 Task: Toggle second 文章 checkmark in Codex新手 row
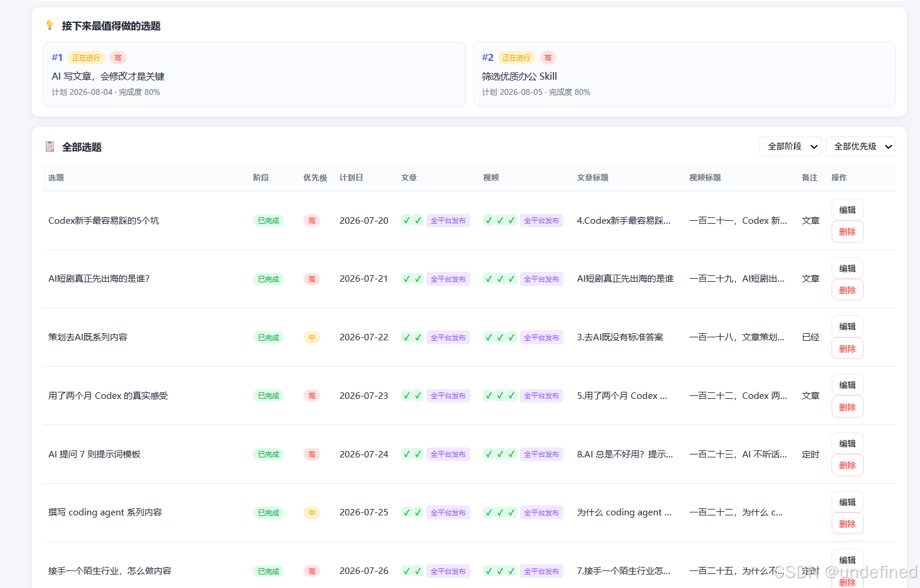click(x=418, y=220)
